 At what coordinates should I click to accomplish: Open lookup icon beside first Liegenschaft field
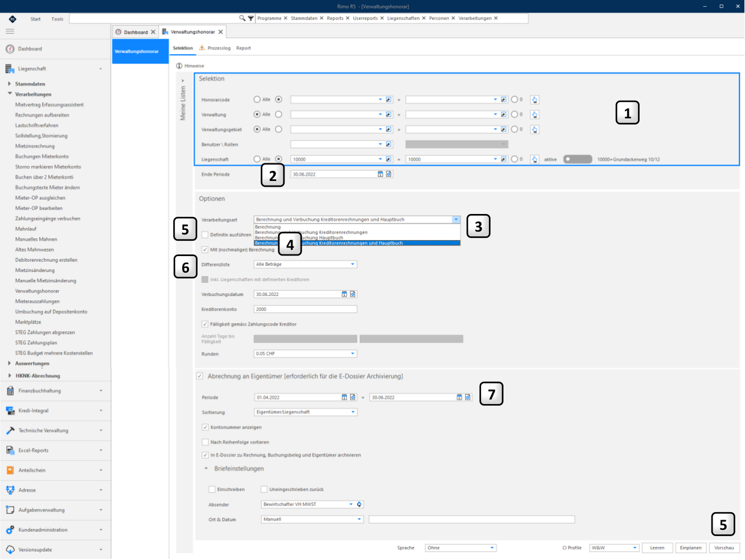[x=389, y=159]
